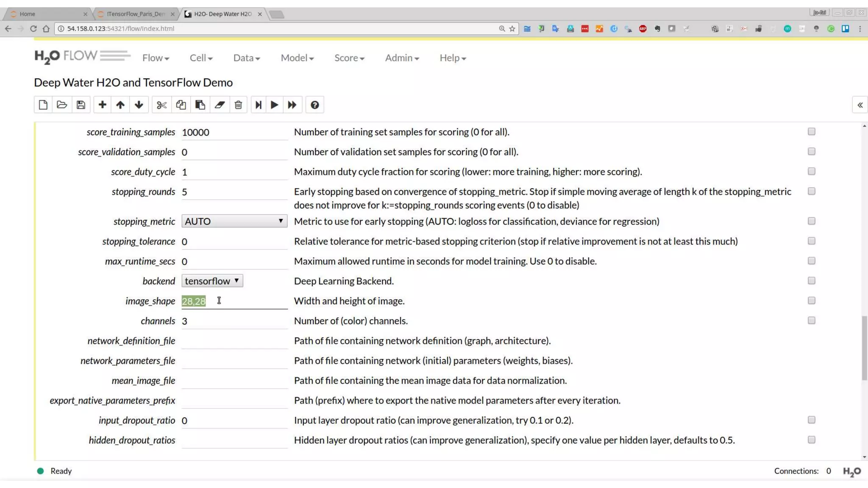Screen dimensions: 868x488
Task: Open the Model menu
Action: pyautogui.click(x=297, y=58)
